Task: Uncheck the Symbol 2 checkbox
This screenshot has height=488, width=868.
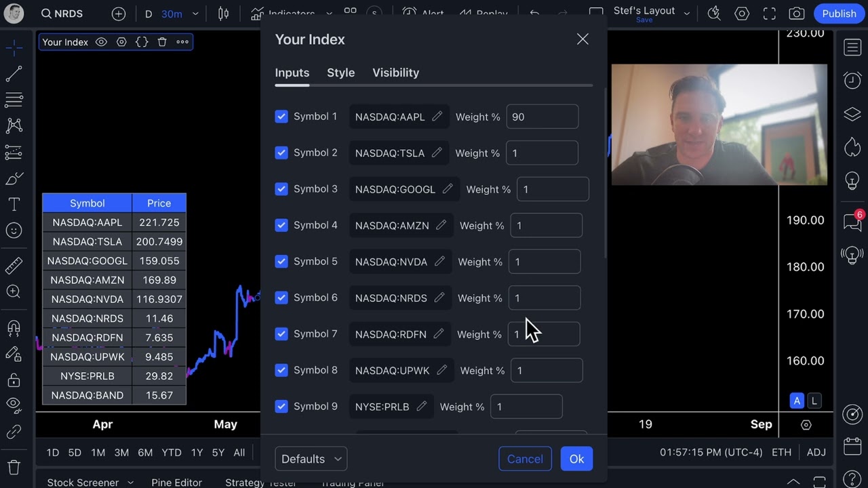Action: click(281, 152)
